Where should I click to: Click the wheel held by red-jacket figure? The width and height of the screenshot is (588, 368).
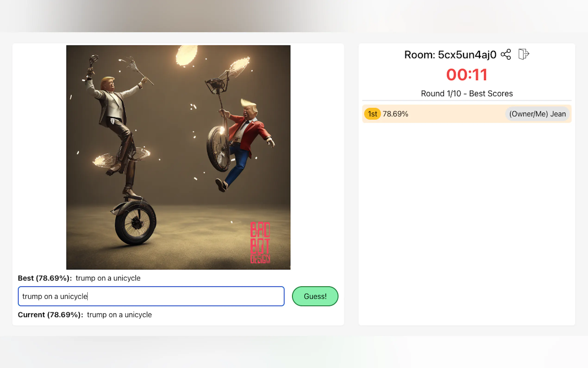218,149
